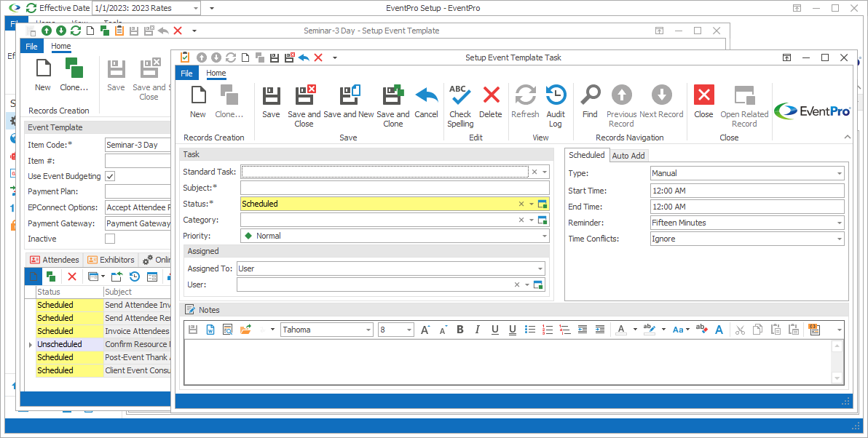The height and width of the screenshot is (438, 868).
Task: Open Status lookup window button
Action: point(542,204)
